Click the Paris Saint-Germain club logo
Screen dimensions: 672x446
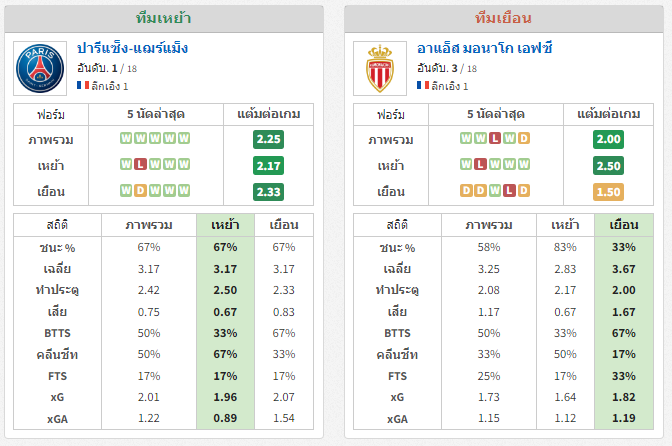point(40,68)
